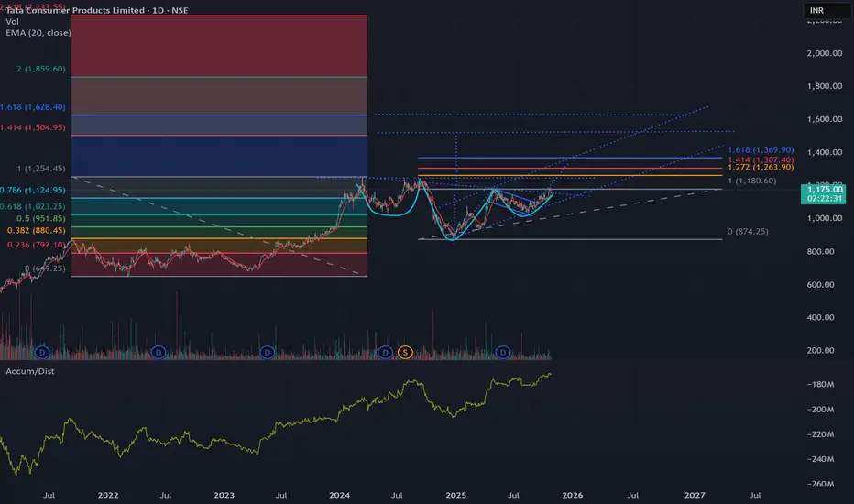854x504 pixels.
Task: Click the orange split 'S' marker
Action: point(405,353)
